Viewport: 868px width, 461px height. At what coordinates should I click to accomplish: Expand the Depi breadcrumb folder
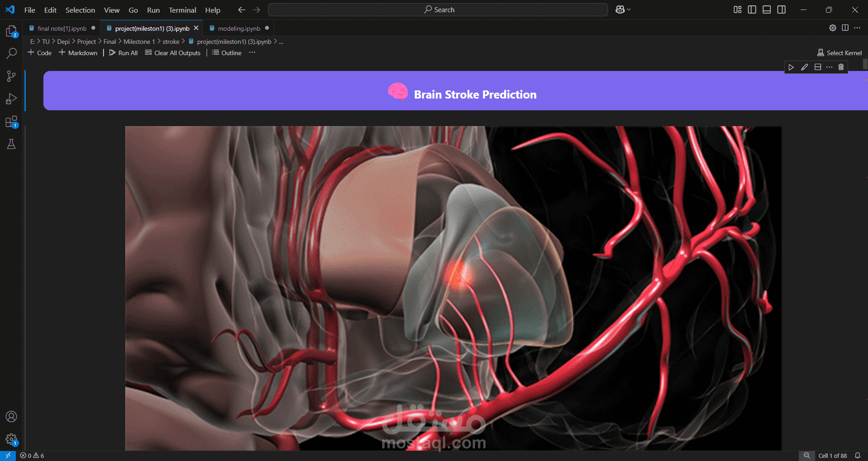[x=63, y=42]
